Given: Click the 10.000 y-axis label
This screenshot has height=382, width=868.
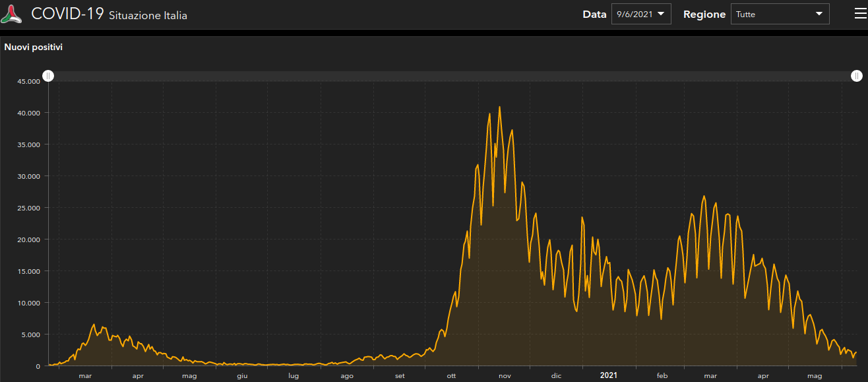Looking at the screenshot, I should click(29, 303).
